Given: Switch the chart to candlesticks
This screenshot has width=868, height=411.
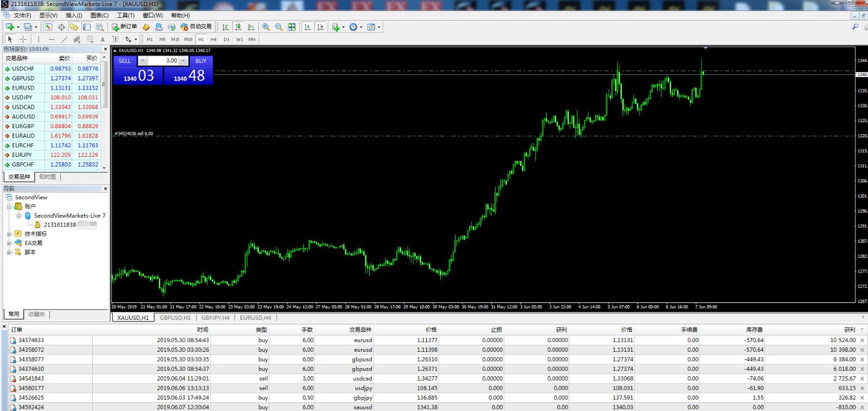Looking at the screenshot, I should pos(238,27).
